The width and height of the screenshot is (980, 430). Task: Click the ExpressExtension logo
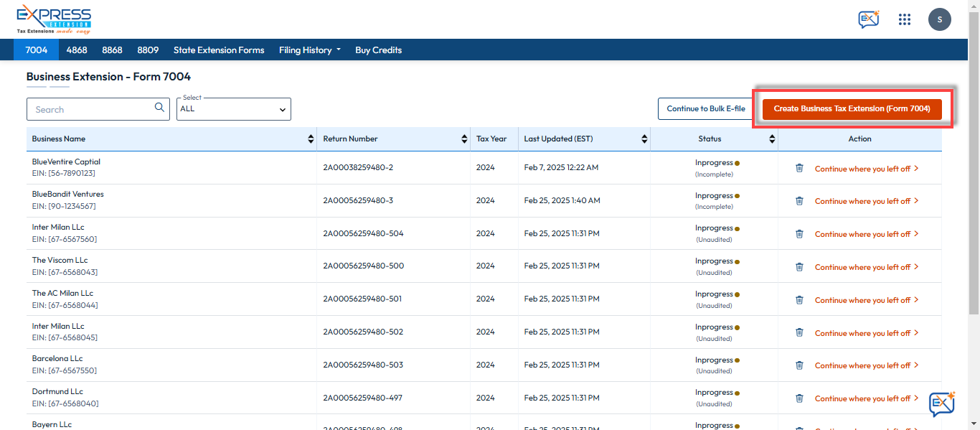coord(55,20)
